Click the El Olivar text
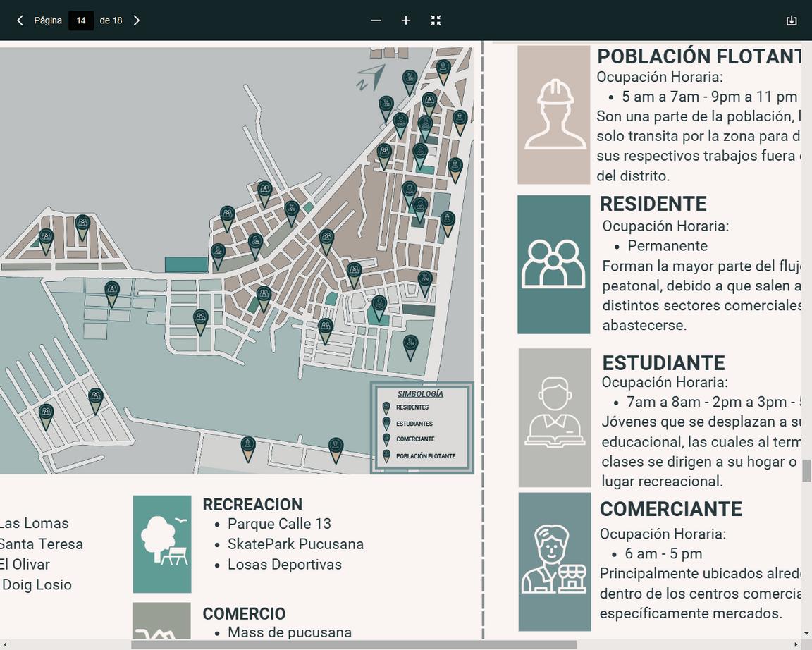Image resolution: width=812 pixels, height=650 pixels. click(x=25, y=564)
